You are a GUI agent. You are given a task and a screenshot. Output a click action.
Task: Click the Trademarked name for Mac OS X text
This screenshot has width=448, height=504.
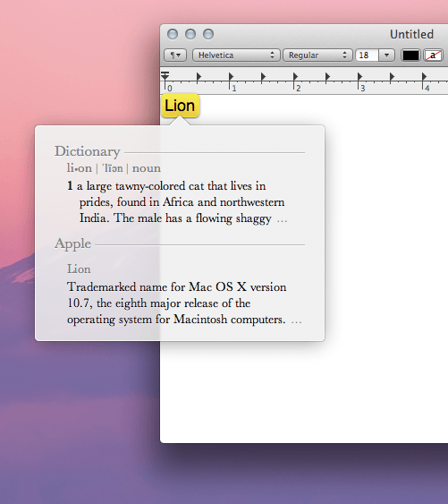pyautogui.click(x=184, y=303)
